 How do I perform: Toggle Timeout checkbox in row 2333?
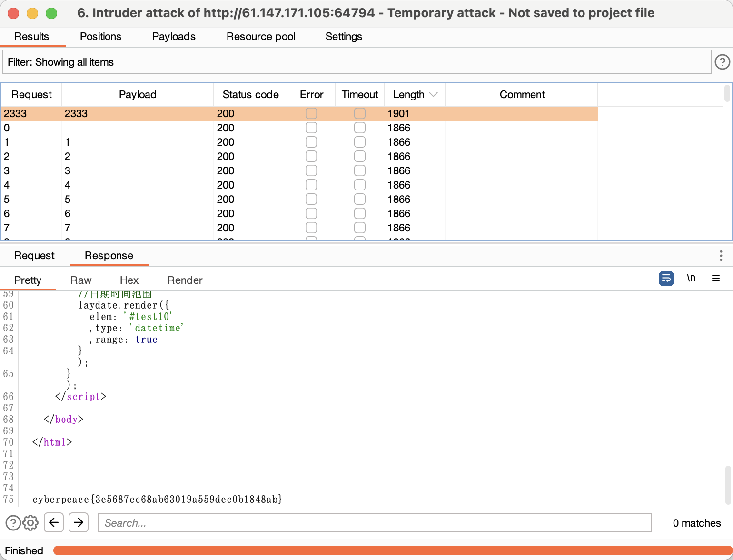point(360,113)
